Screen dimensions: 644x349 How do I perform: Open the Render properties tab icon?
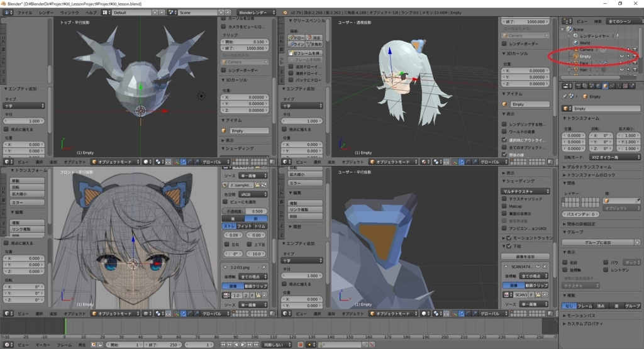[x=579, y=86]
